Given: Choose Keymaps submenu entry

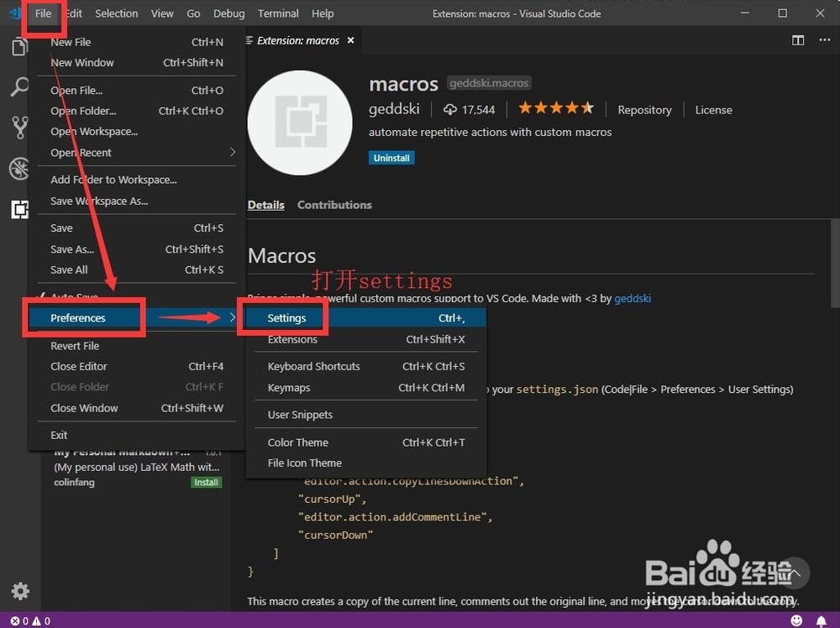Looking at the screenshot, I should click(366, 388).
